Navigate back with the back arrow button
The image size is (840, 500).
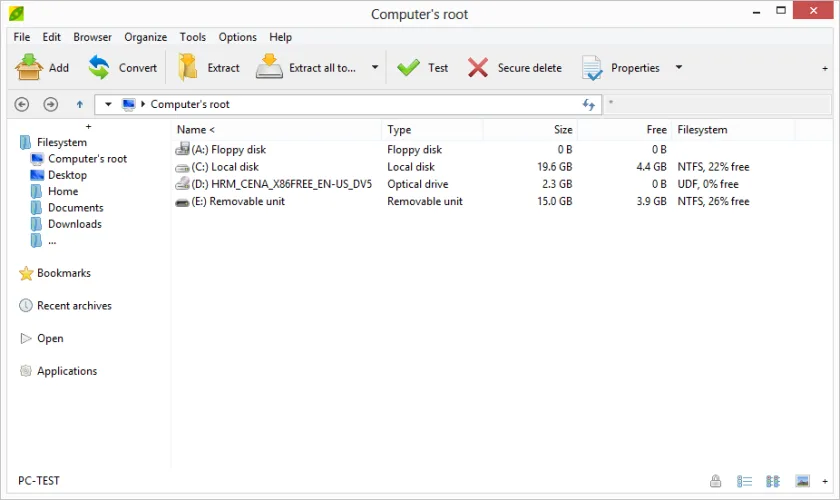[x=22, y=104]
